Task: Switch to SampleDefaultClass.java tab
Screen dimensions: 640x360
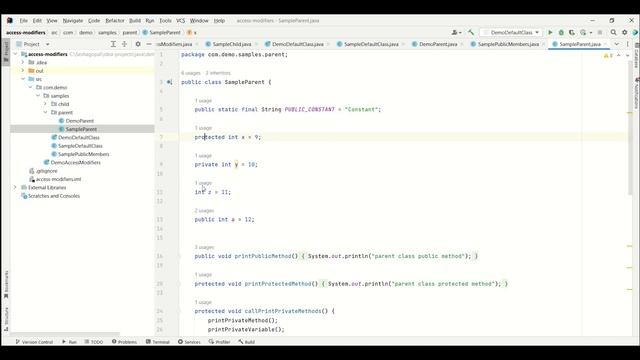Action: (x=371, y=44)
